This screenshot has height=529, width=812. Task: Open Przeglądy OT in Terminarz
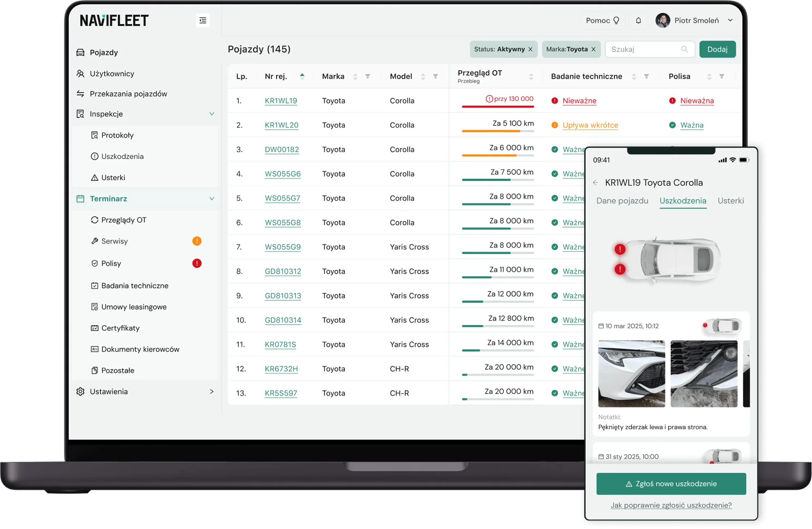(x=118, y=220)
